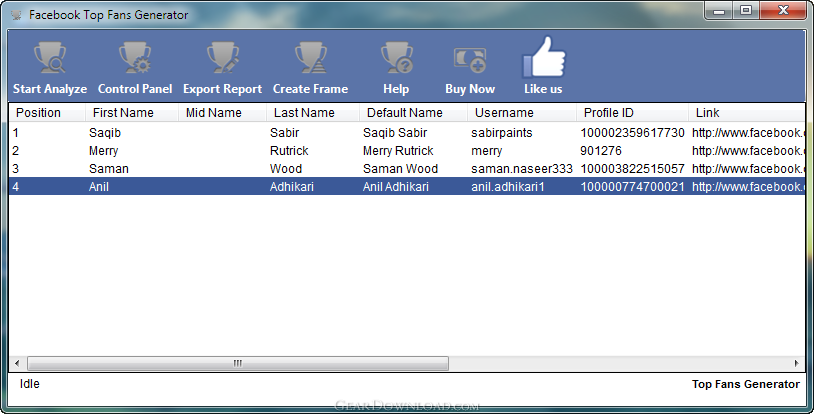The width and height of the screenshot is (814, 414).
Task: Open the Control Panel trophy-gear icon
Action: coord(135,58)
